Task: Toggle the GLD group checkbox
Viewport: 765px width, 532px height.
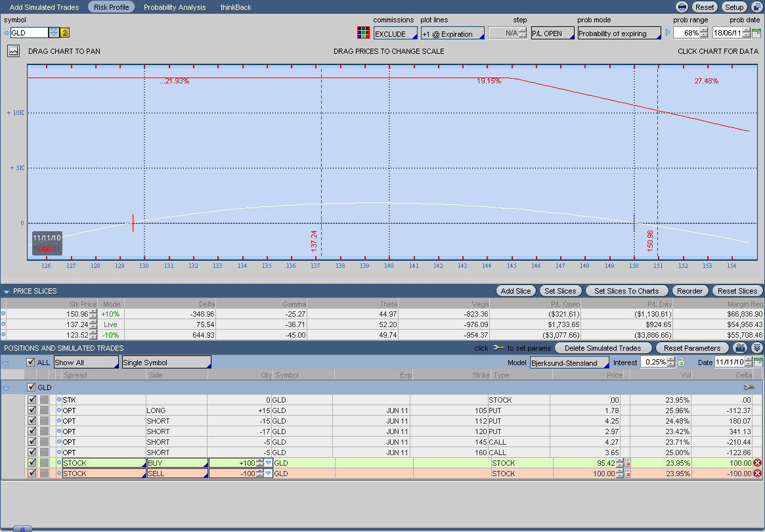Action: [31, 388]
